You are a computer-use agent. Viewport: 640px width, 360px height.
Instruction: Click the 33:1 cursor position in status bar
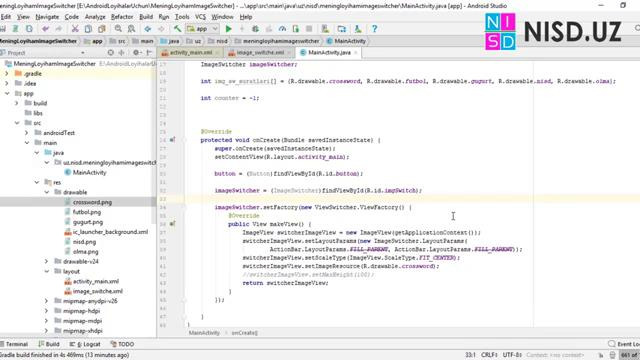coord(470,355)
